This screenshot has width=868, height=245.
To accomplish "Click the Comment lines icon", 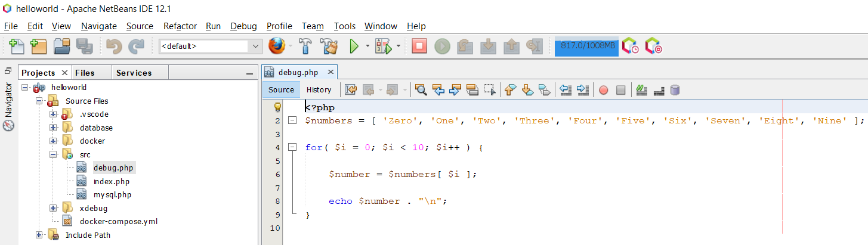I will coord(642,90).
